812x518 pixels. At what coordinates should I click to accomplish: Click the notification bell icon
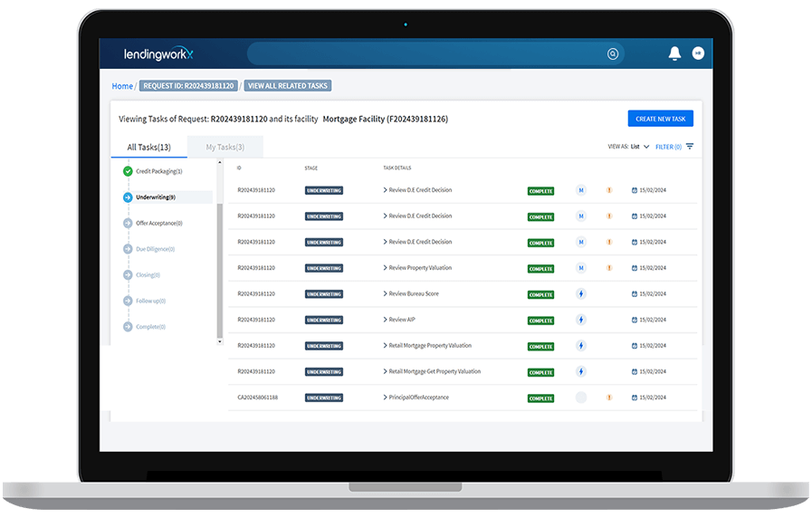coord(674,53)
